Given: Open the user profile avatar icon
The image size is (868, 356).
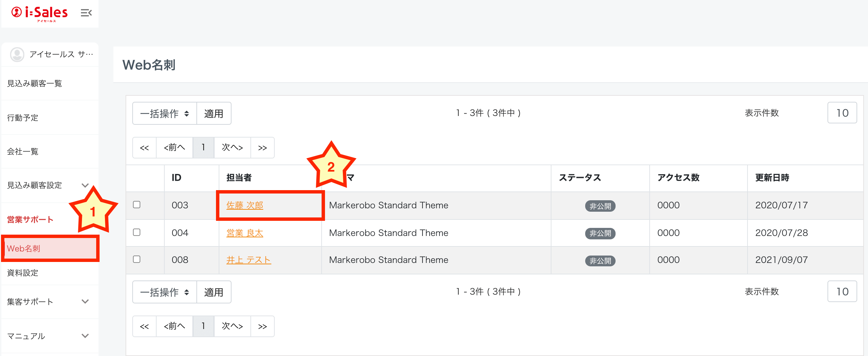Looking at the screenshot, I should pos(17,54).
